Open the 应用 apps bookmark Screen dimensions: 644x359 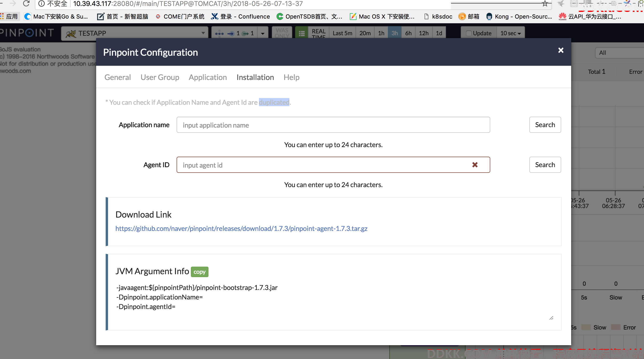coord(9,16)
